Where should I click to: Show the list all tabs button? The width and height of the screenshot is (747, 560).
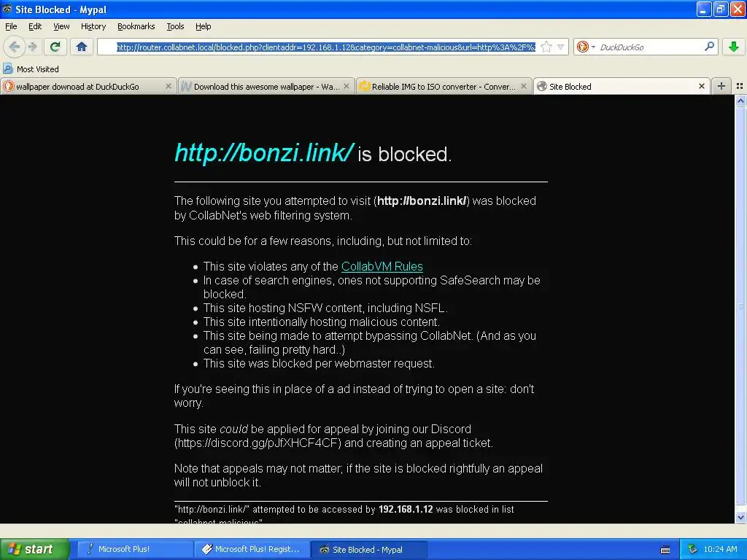pos(740,86)
